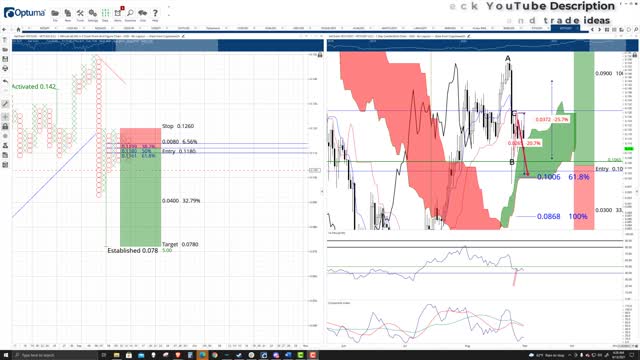Click the taskbar search box
Image resolution: width=640 pixels, height=360 pixels.
pyautogui.click(x=55, y=355)
